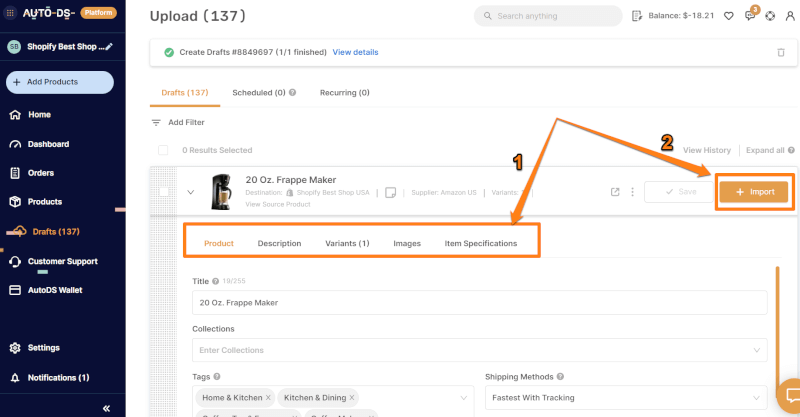Open Shipping Methods dropdown
Screen dimensions: 800x417
[630, 397]
